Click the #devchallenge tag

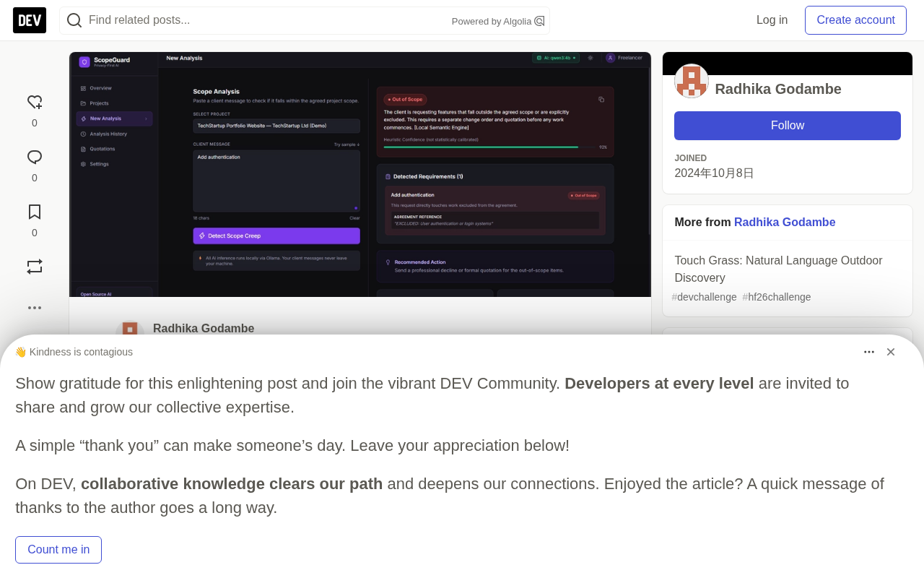(705, 297)
